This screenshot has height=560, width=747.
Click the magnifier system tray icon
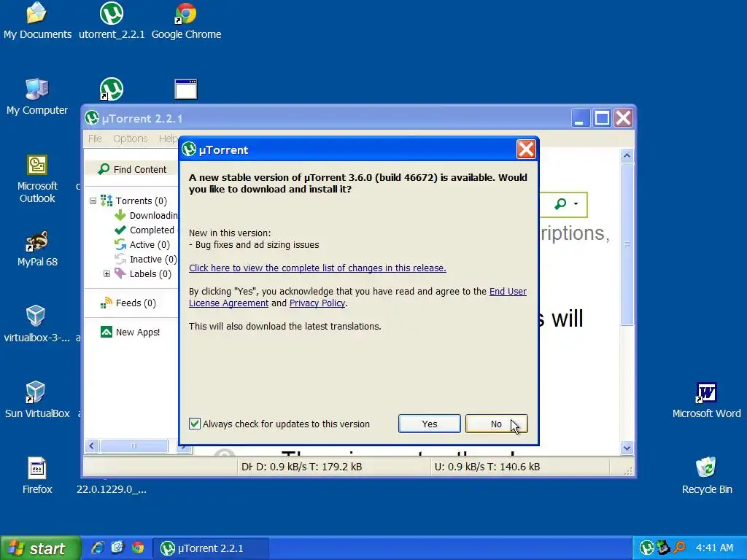pyautogui.click(x=679, y=548)
